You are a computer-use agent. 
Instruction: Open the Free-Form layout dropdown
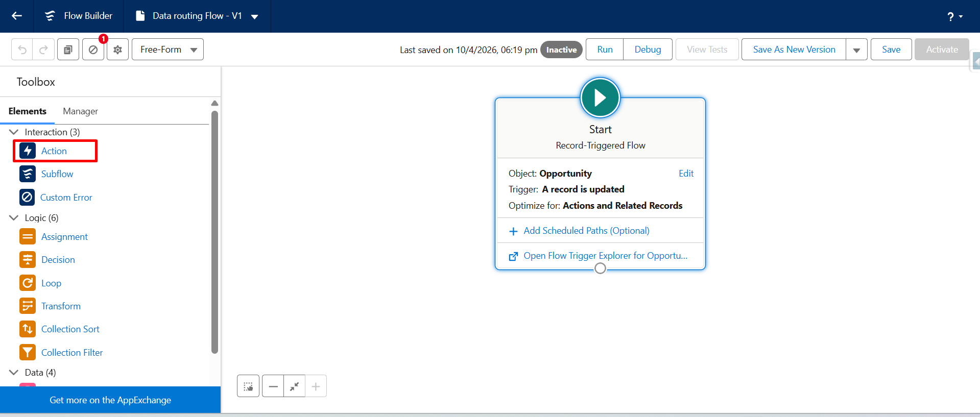point(168,50)
